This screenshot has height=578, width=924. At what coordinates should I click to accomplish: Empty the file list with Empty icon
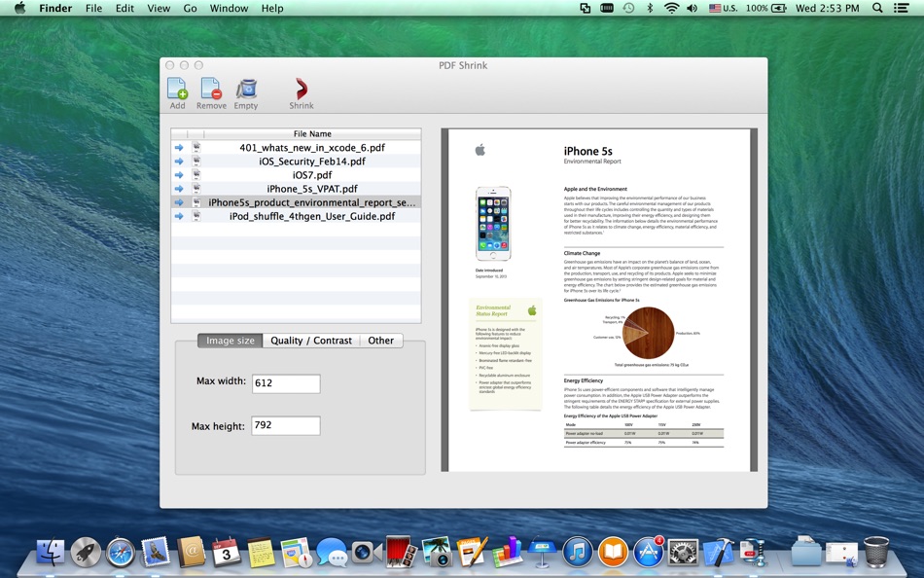point(246,90)
